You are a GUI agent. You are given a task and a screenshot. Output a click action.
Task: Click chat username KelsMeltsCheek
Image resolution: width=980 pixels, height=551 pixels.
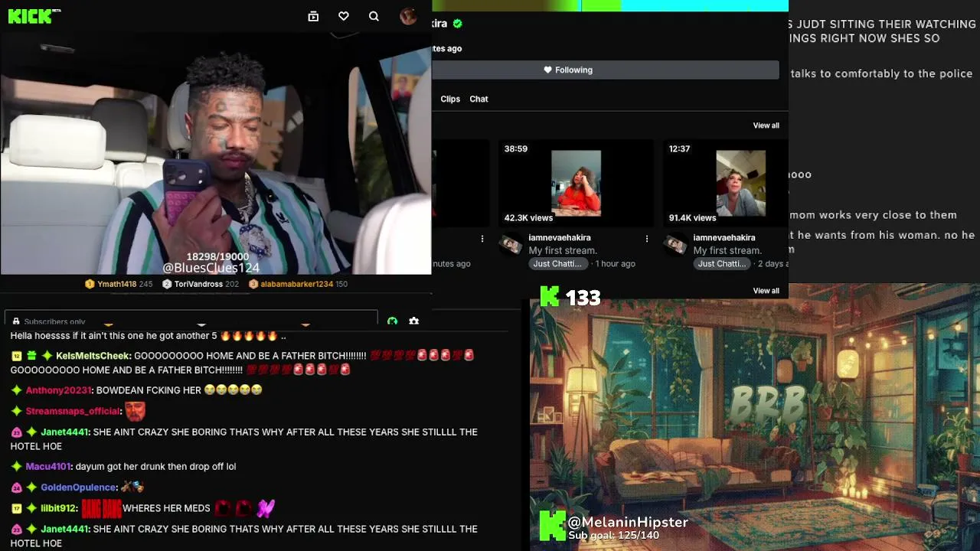coord(93,356)
